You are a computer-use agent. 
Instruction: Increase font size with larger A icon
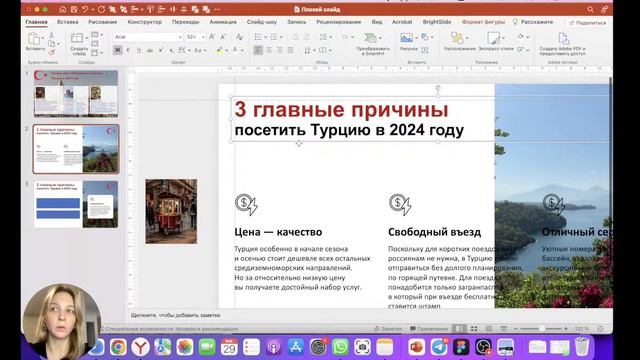pyautogui.click(x=212, y=37)
